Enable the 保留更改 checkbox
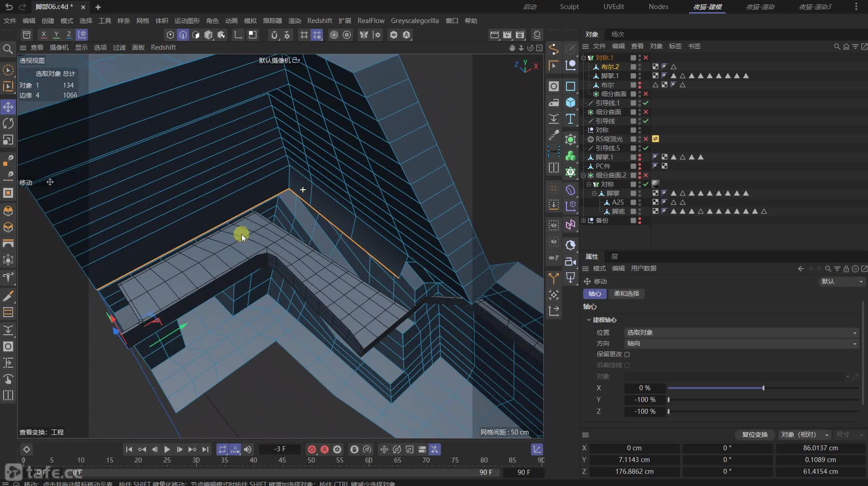This screenshot has width=868, height=486. click(x=627, y=355)
